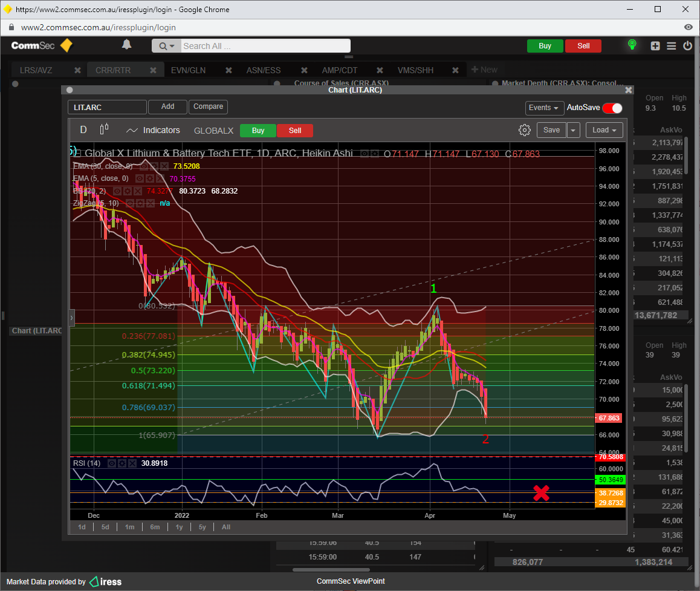This screenshot has width=700, height=591.
Task: Click the browser eye icon in address bar
Action: [688, 27]
